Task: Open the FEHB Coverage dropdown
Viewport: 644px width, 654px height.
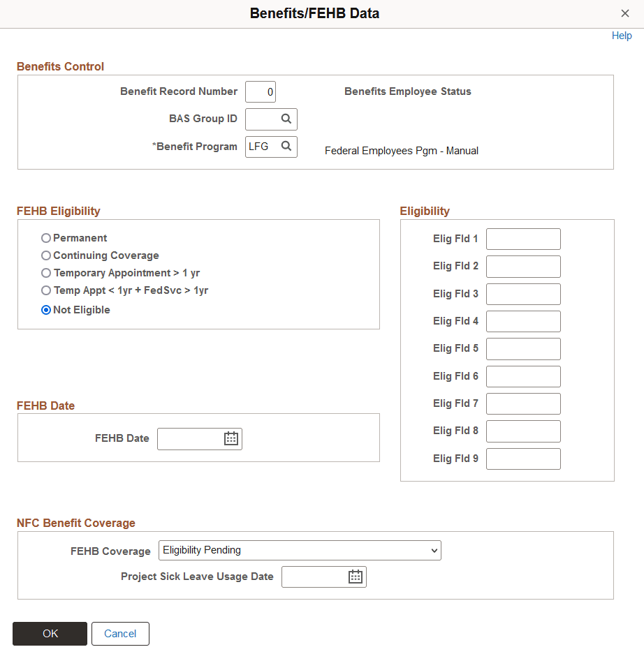Action: tap(299, 550)
